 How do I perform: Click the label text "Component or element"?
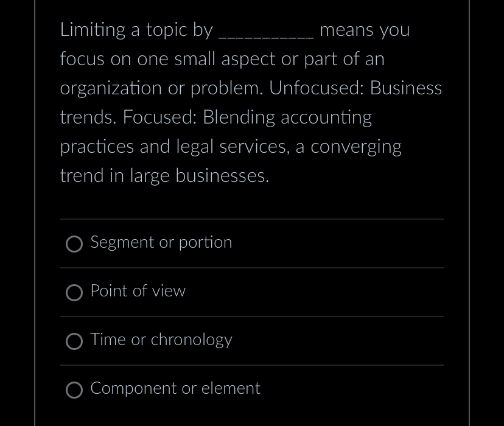175,389
